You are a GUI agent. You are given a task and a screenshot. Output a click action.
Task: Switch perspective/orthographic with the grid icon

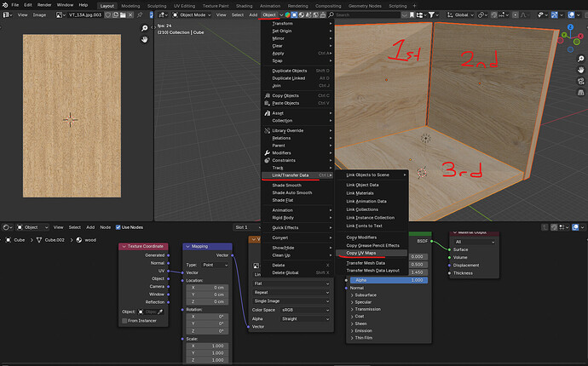coord(580,92)
